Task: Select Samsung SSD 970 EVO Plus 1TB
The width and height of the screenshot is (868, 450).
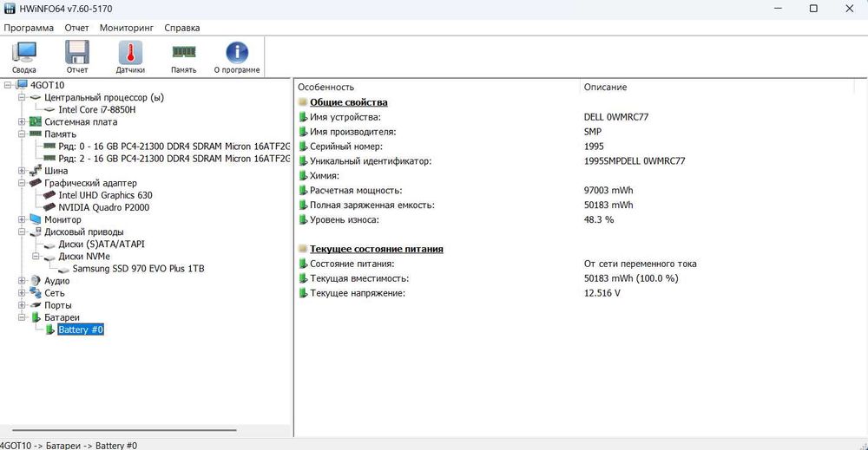Action: (x=138, y=269)
